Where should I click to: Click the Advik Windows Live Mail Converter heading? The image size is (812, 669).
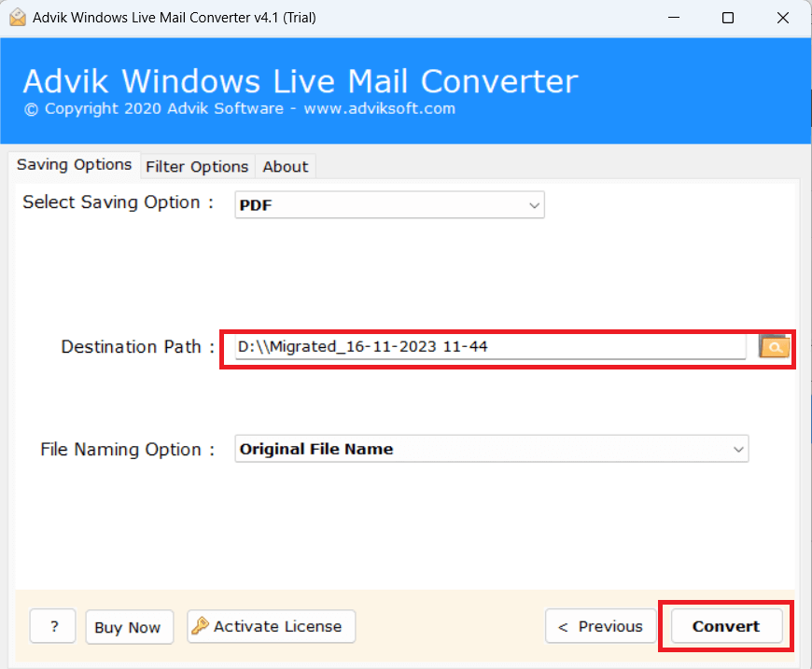point(301,81)
